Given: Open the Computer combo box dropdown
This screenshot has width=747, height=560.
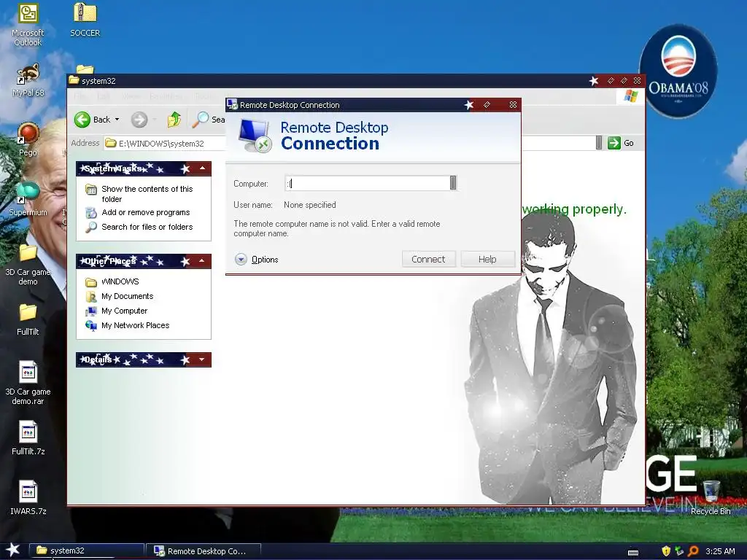Looking at the screenshot, I should [x=452, y=183].
